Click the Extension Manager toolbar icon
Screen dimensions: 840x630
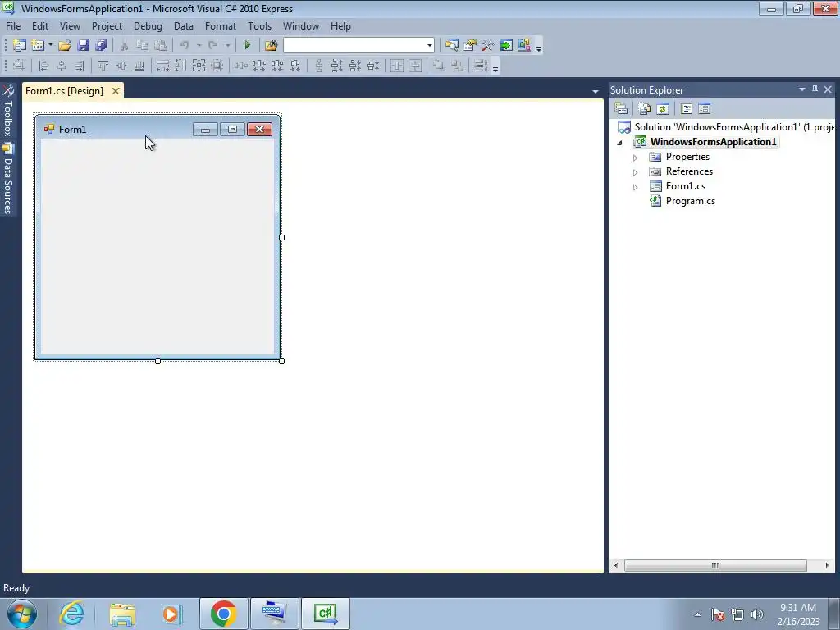524,46
